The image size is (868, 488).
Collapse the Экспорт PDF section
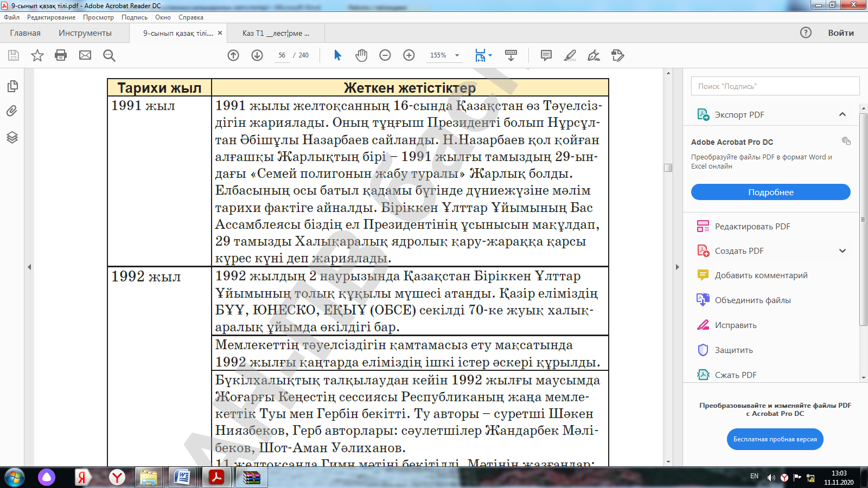click(x=842, y=114)
